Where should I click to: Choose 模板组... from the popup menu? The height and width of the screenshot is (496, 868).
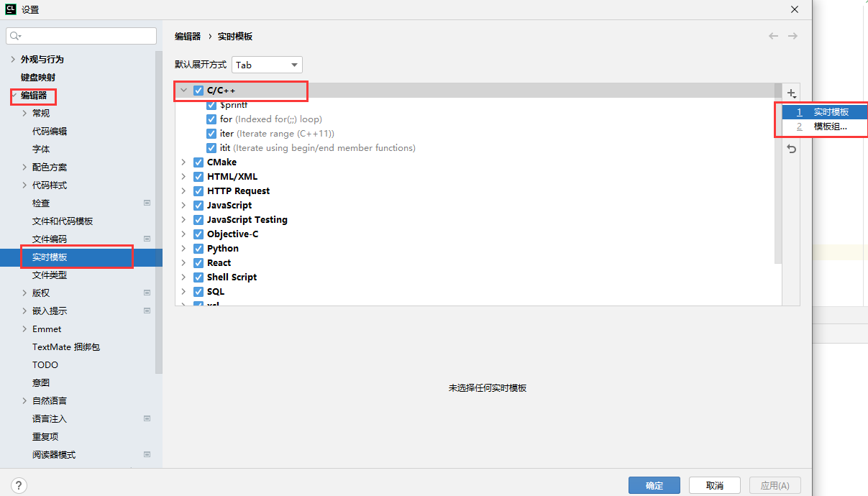(830, 127)
